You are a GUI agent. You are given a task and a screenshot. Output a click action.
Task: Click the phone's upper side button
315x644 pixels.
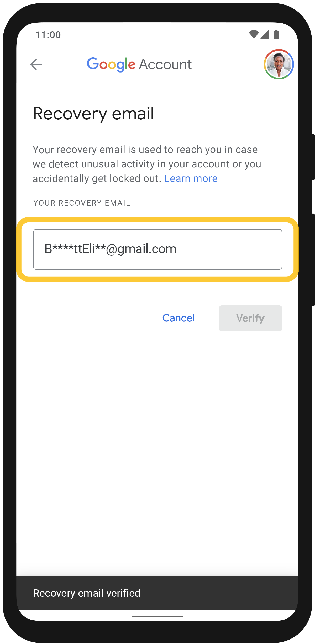(313, 157)
